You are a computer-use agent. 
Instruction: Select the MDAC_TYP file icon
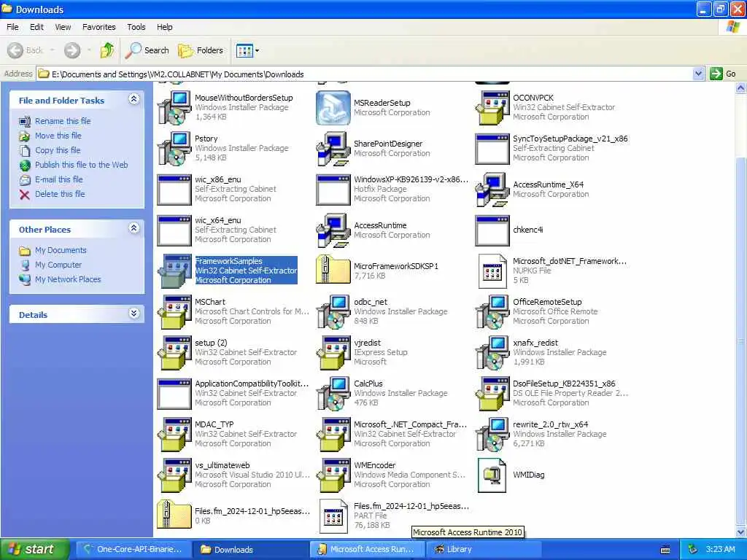(x=174, y=435)
